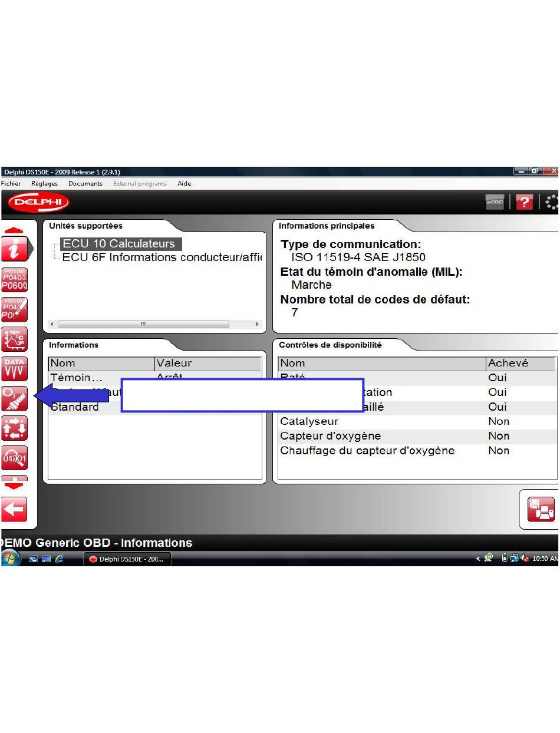Click the Delphi logo
The width and height of the screenshot is (560, 733).
point(38,202)
